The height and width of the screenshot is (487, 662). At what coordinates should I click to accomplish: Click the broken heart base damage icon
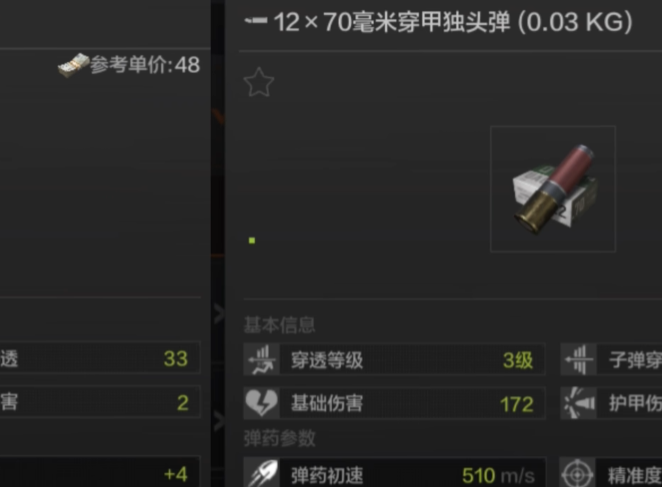pos(261,403)
